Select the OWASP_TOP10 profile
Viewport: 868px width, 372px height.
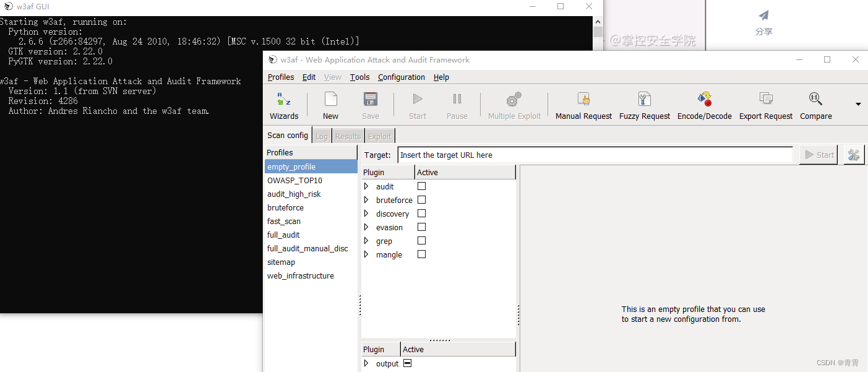[311, 180]
